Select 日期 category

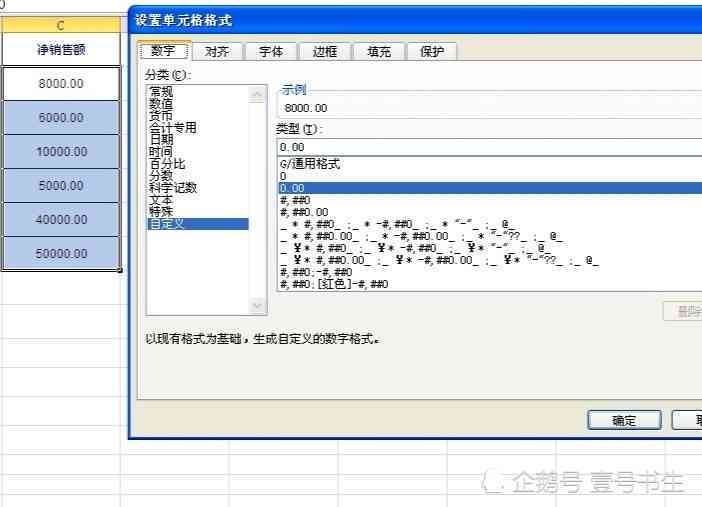click(161, 140)
